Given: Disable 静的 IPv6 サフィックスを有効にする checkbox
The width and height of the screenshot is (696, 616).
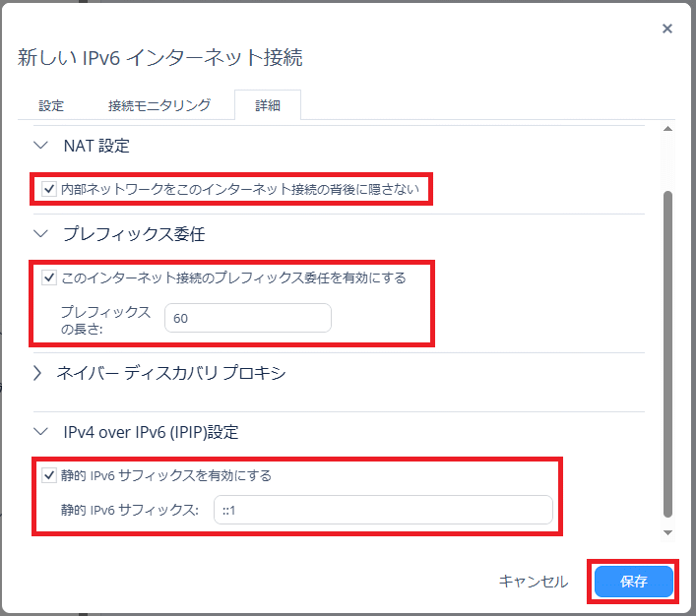Looking at the screenshot, I should [49, 475].
